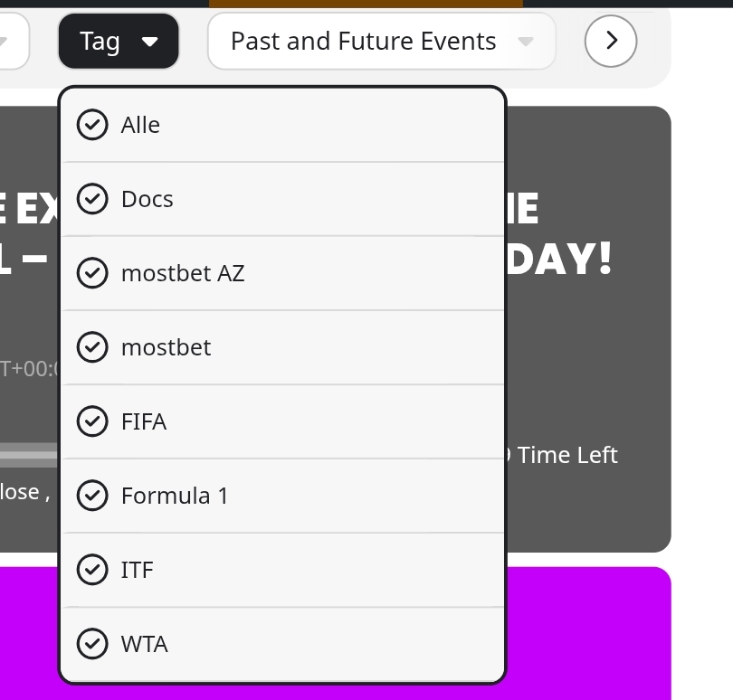The image size is (733, 700).
Task: Collapse the Tag dropdown
Action: tap(118, 42)
